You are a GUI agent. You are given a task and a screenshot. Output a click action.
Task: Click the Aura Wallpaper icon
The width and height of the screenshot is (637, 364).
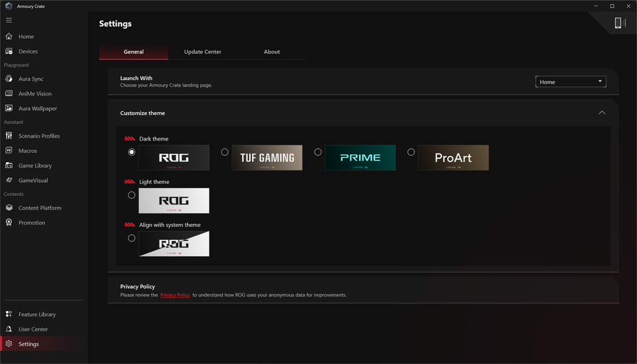coord(9,109)
